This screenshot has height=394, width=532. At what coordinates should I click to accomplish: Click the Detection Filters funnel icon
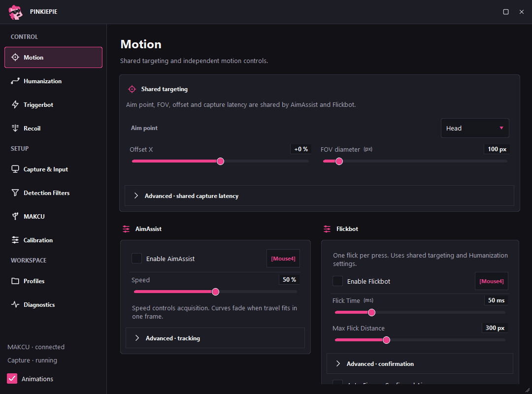[x=15, y=193]
